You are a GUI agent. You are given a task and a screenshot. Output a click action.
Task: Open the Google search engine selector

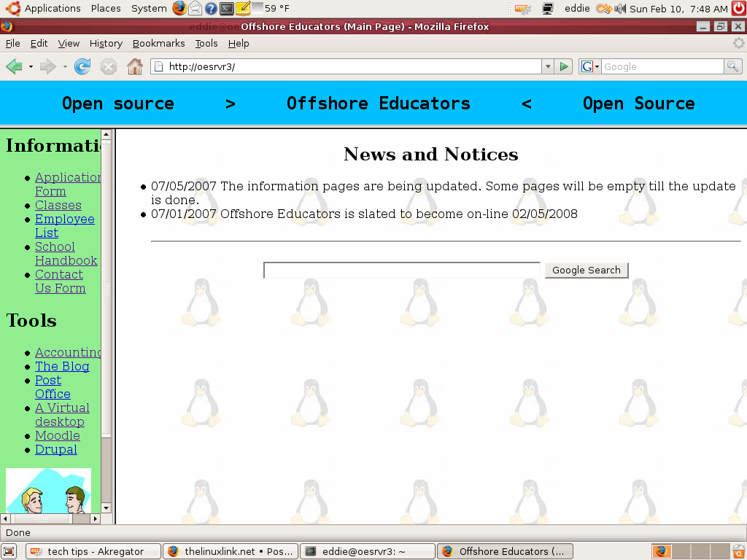[589, 66]
